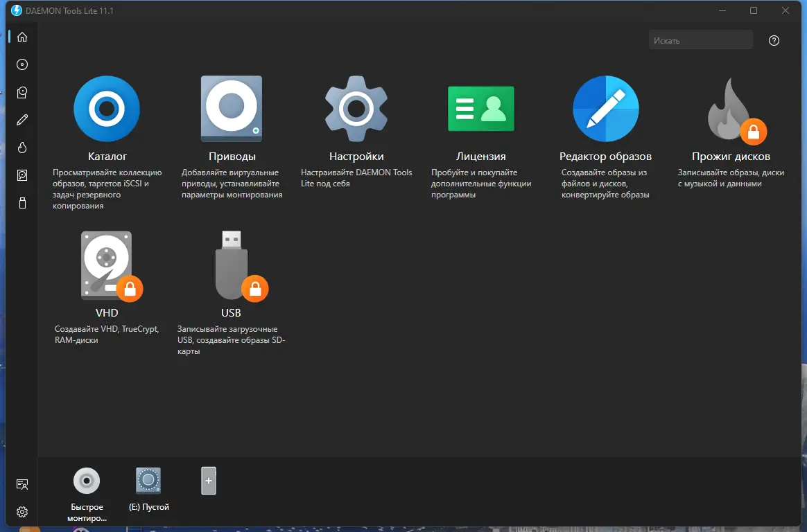Click the Приводы title text
The height and width of the screenshot is (532, 807).
pyautogui.click(x=232, y=157)
